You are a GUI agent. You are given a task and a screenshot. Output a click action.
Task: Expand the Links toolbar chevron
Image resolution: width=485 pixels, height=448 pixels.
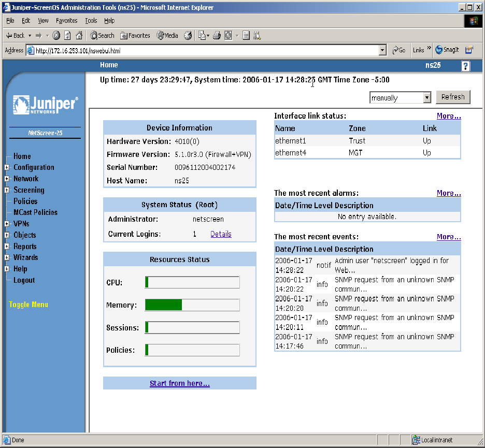click(x=429, y=48)
